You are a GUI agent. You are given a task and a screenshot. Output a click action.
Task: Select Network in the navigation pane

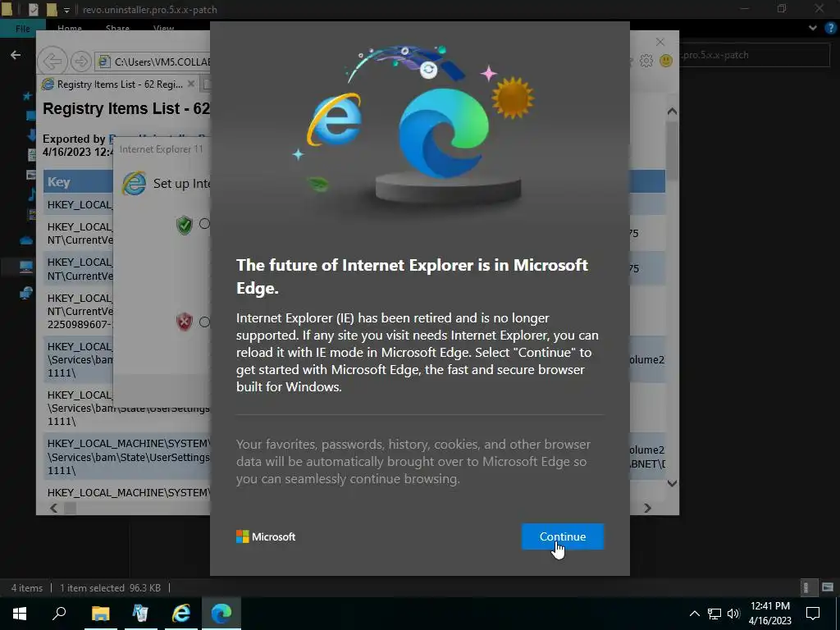coord(25,293)
